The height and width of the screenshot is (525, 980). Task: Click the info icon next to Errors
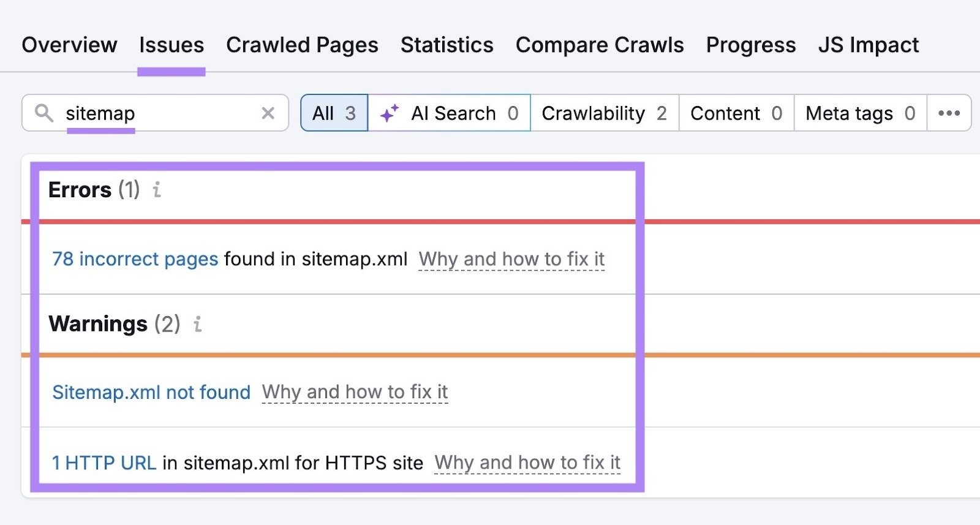point(157,191)
